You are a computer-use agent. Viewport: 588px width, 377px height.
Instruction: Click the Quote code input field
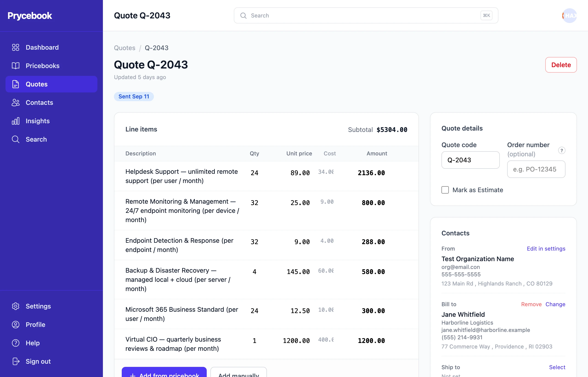[470, 160]
